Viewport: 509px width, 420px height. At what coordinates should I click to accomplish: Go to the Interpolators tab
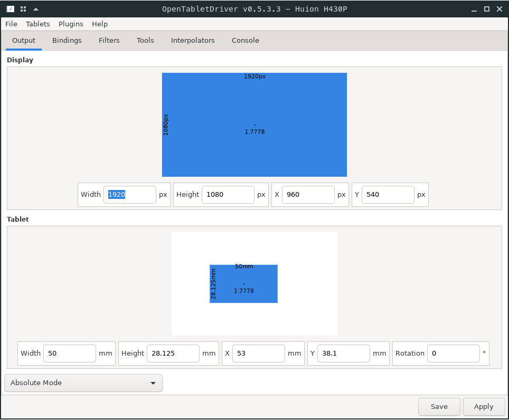coord(193,41)
